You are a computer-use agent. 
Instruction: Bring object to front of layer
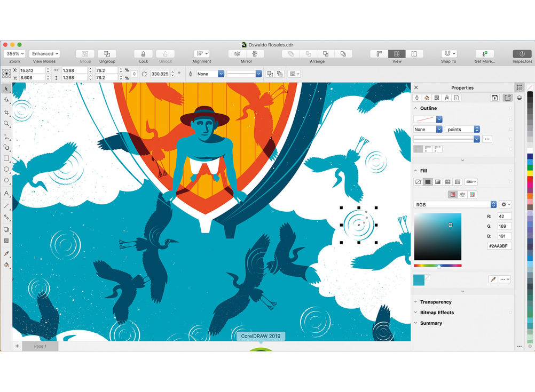point(290,54)
